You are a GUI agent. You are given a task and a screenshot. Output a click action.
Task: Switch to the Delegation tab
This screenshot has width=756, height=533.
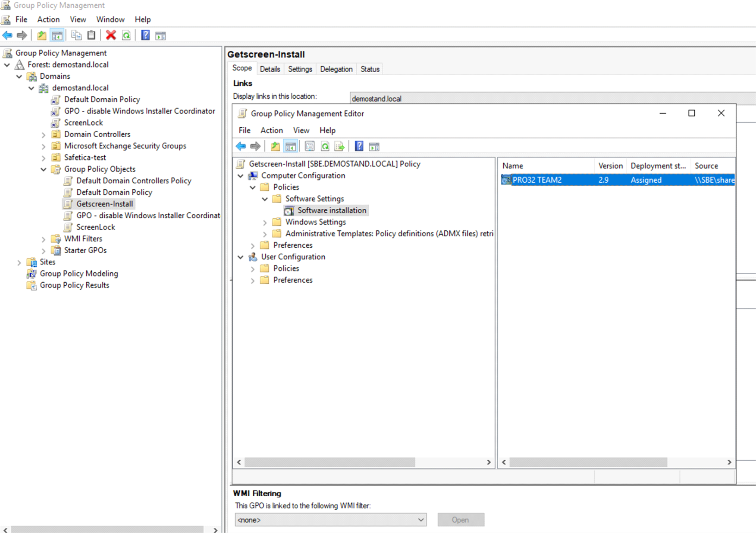coord(336,69)
